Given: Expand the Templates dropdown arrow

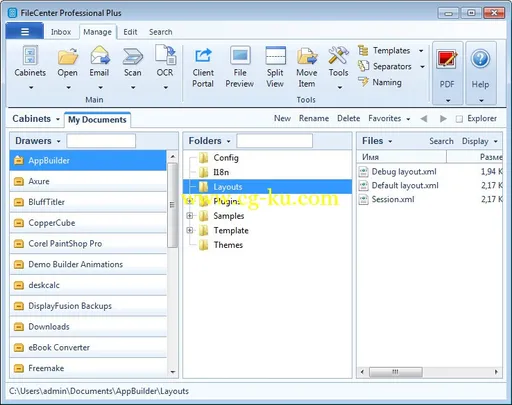Looking at the screenshot, I should click(421, 51).
